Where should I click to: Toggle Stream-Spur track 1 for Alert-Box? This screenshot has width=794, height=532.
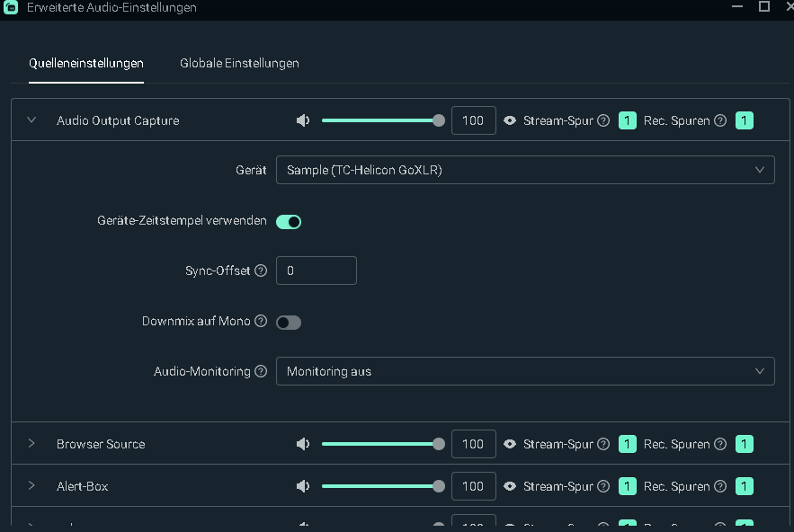coord(628,486)
